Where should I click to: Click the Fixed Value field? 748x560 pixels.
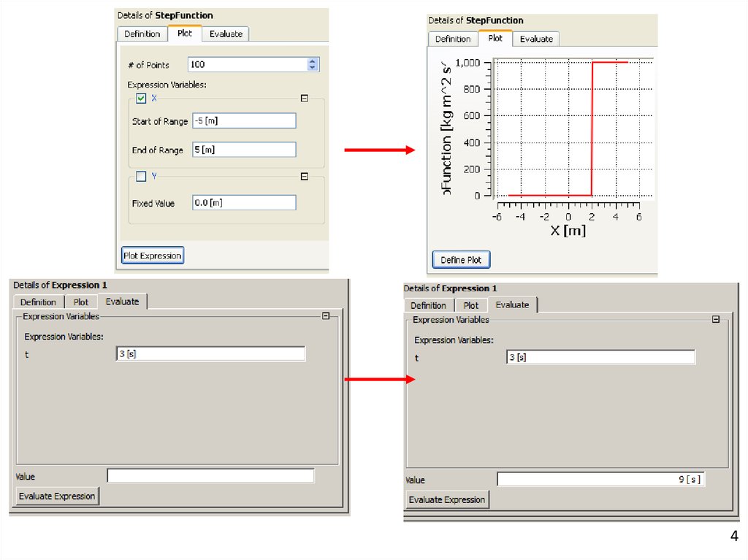pos(244,203)
